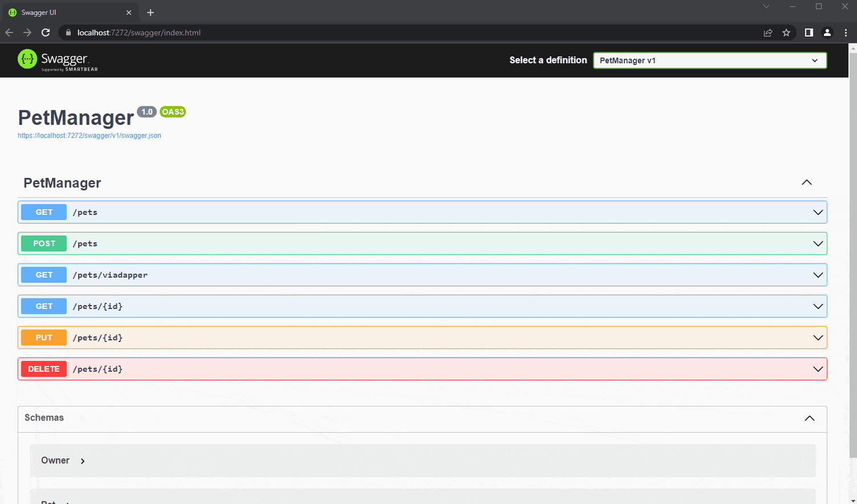Expand the GET /pets operation arrow
857x504 pixels.
point(818,212)
